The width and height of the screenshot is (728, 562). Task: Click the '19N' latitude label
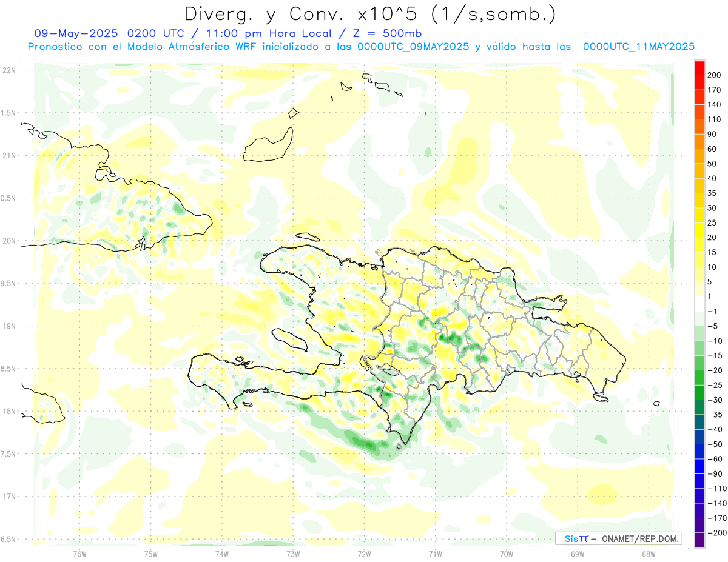pyautogui.click(x=9, y=326)
